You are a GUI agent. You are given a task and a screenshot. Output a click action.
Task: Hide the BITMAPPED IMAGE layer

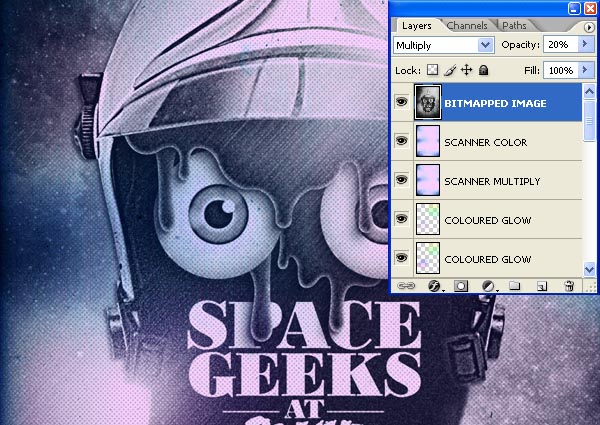click(401, 102)
